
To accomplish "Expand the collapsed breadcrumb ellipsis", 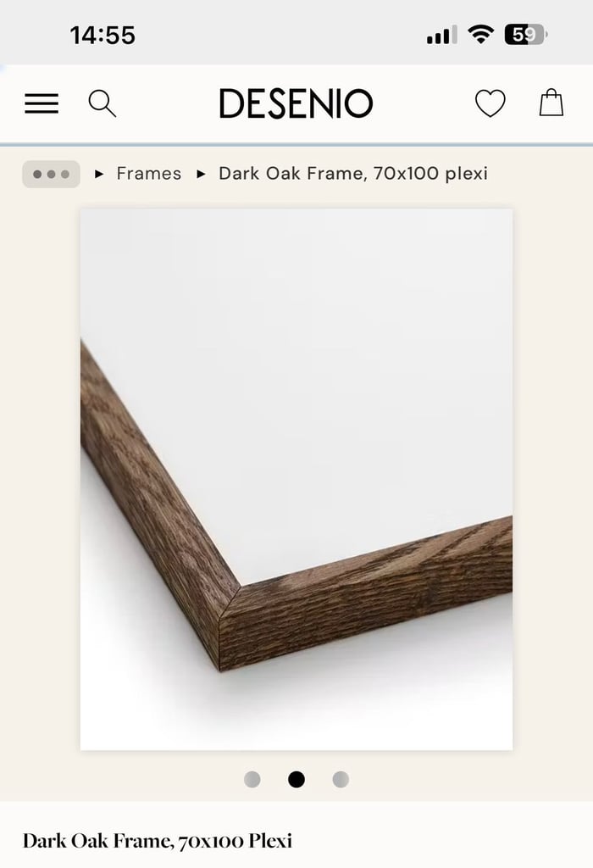I will pyautogui.click(x=52, y=175).
